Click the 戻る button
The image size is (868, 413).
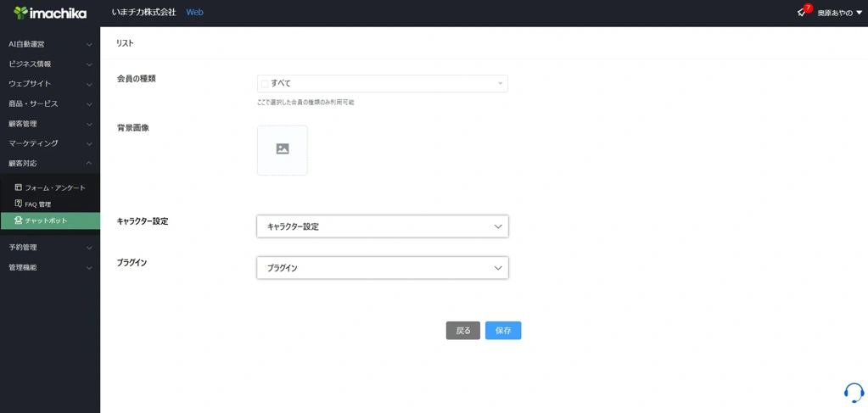(462, 331)
